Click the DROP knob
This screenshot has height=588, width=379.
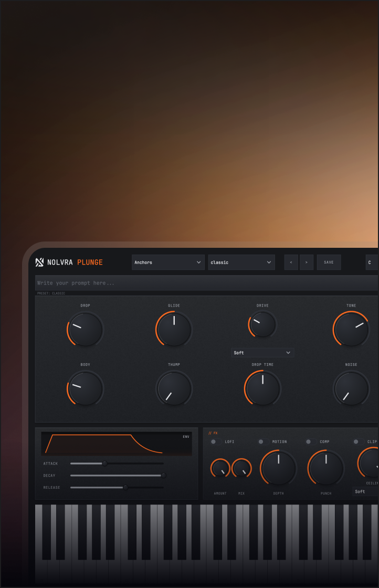point(86,329)
